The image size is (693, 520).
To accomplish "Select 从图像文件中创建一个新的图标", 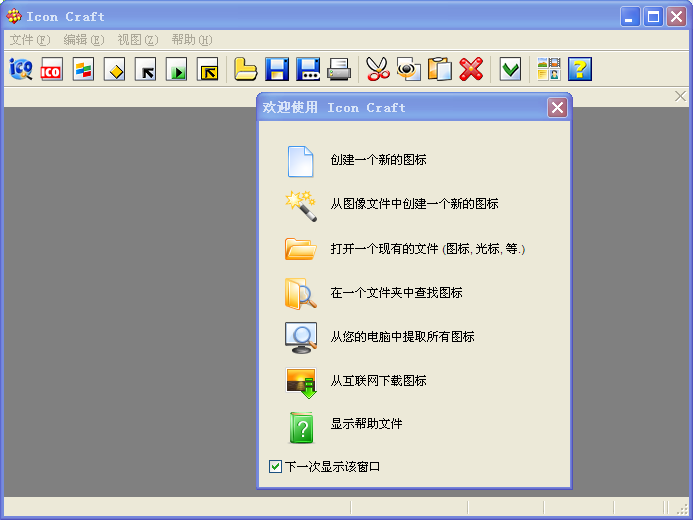I will coord(415,204).
